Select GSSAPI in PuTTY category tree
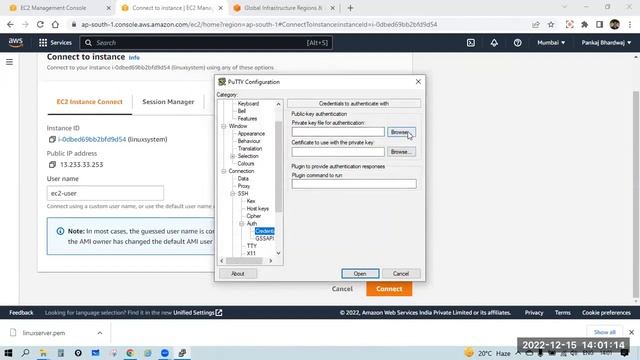Screen dimensions: 640x360 [264, 238]
